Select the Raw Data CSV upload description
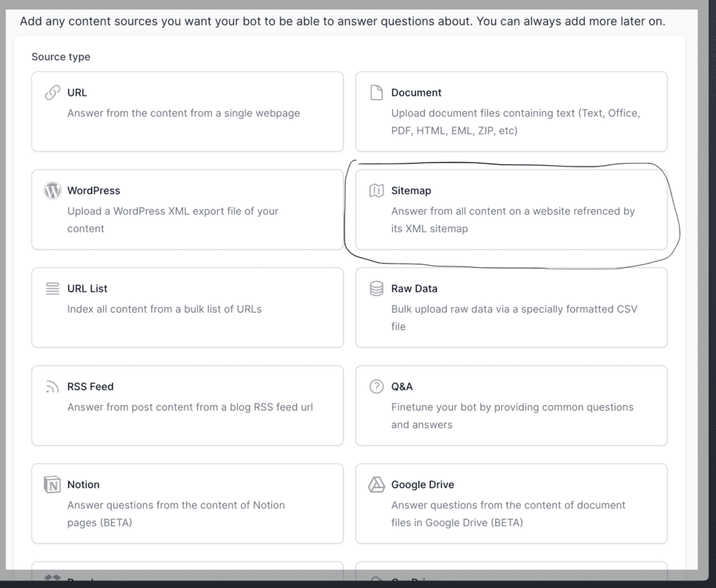The width and height of the screenshot is (716, 588). click(x=514, y=317)
